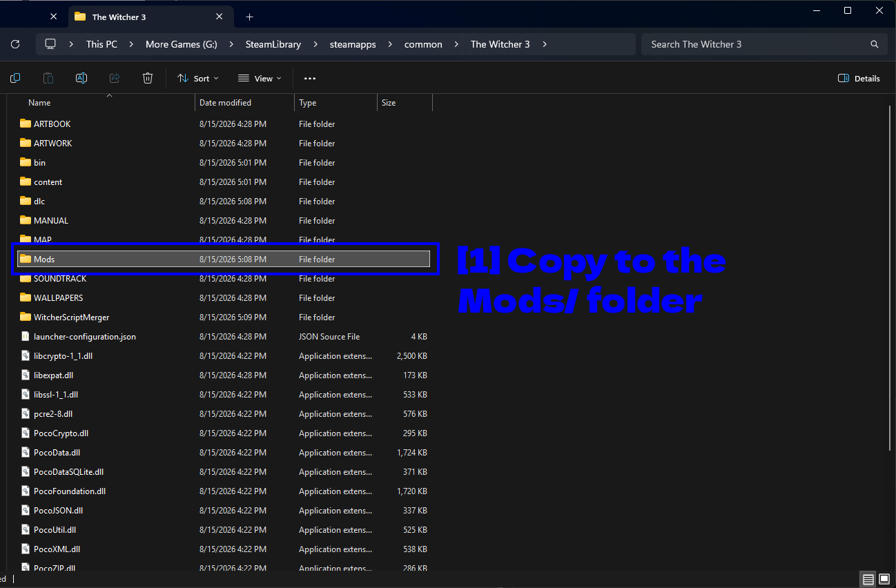Open a new tab with the plus icon
The height and width of the screenshot is (588, 896).
pyautogui.click(x=250, y=17)
